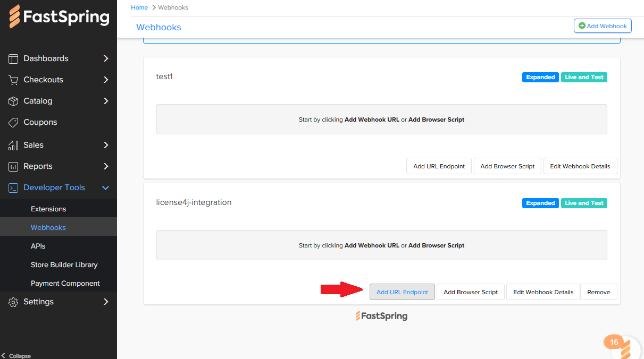Click the Catalog box icon
Viewport: 644px width, 359px height.
point(13,101)
